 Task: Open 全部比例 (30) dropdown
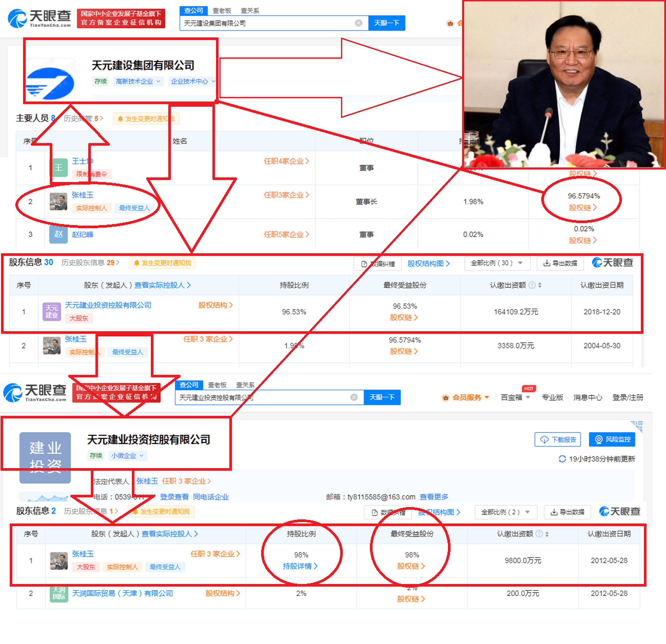click(497, 263)
